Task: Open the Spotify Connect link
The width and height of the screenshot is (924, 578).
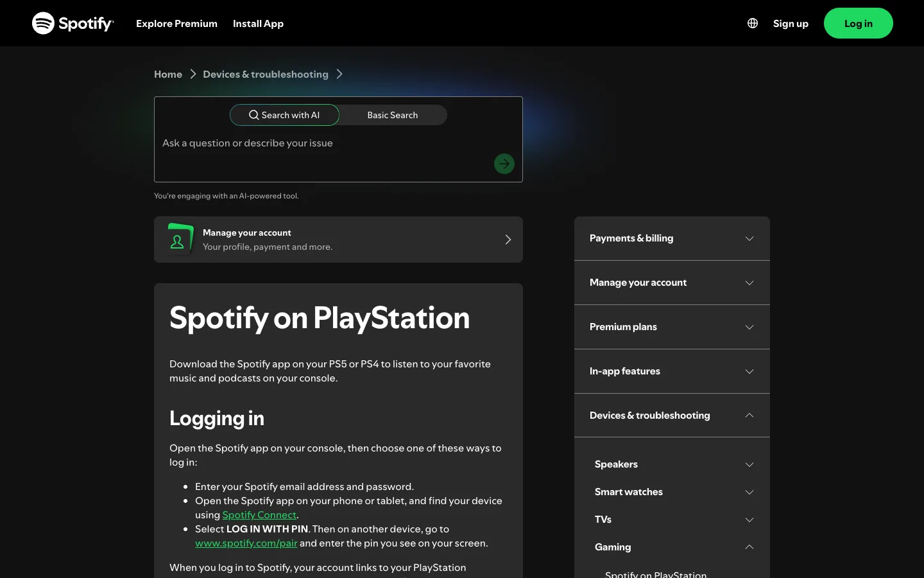Action: pos(259,515)
